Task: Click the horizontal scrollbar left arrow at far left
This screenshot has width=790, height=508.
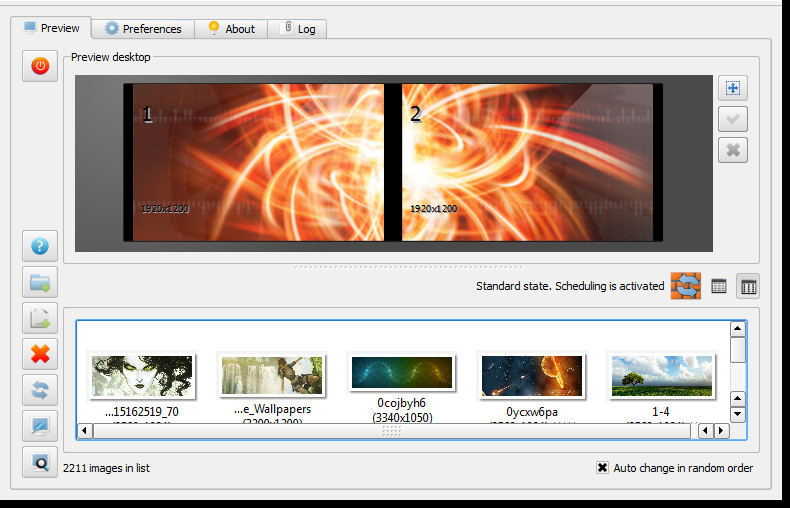Action: [85, 431]
